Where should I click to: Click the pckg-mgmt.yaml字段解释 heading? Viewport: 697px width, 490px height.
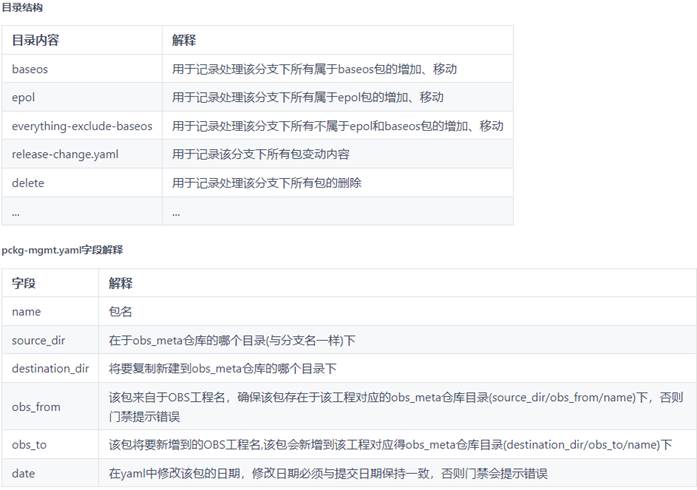coord(62,248)
